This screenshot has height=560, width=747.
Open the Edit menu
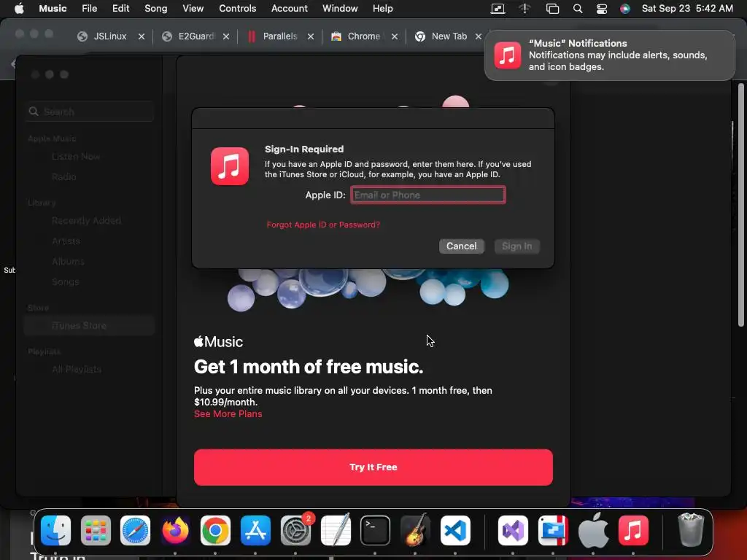point(120,8)
